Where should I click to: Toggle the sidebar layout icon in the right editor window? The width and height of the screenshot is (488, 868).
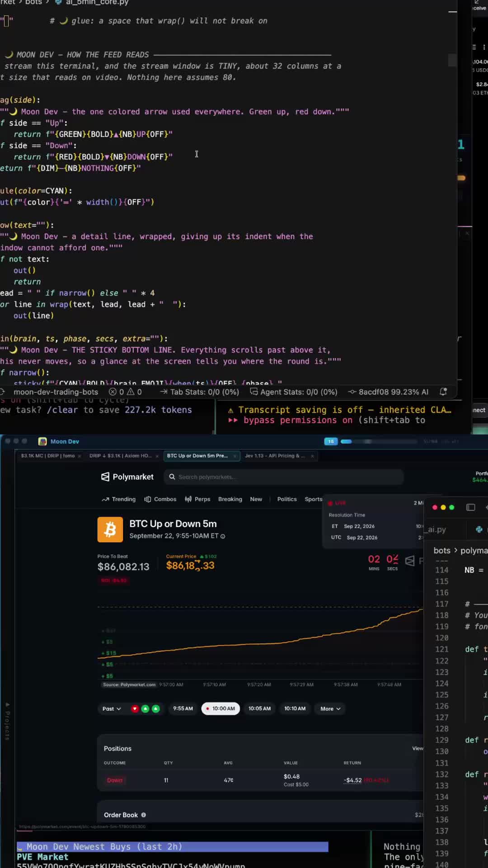(x=470, y=507)
